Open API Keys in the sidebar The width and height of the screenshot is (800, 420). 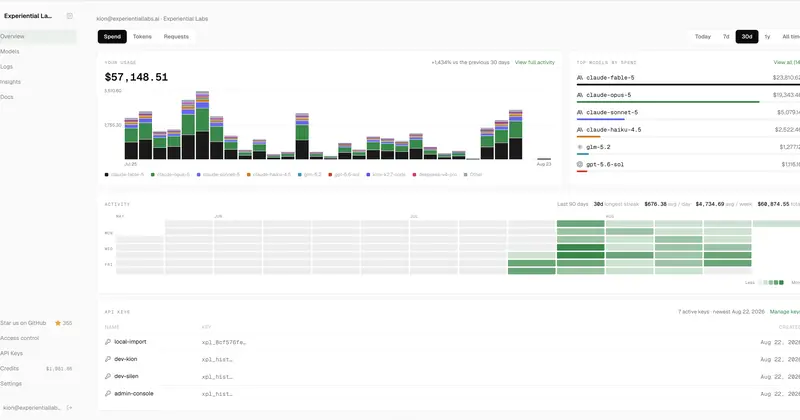38,353
